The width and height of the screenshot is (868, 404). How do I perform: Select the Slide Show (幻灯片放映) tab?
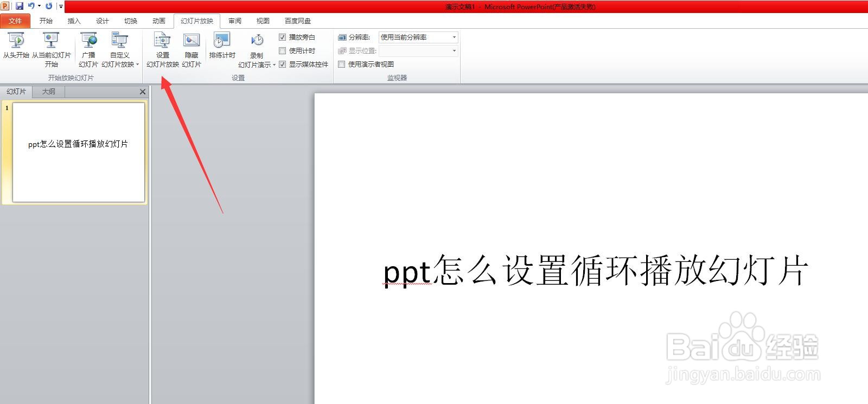pyautogui.click(x=197, y=21)
